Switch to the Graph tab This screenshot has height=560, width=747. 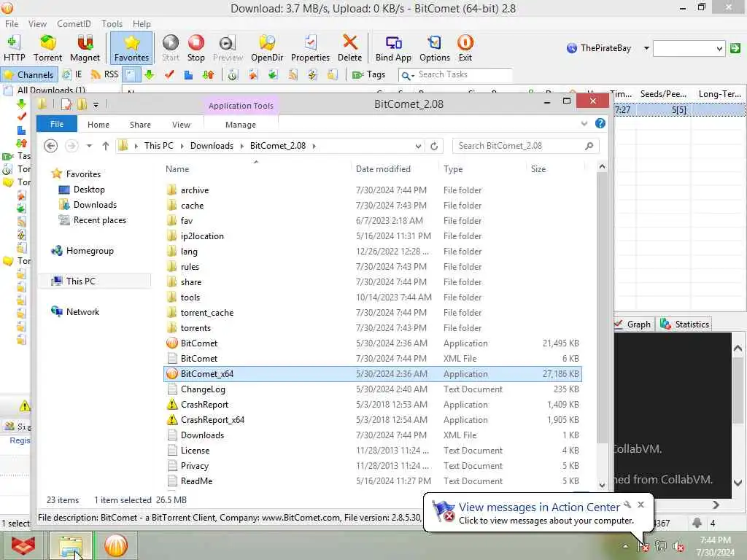point(634,324)
